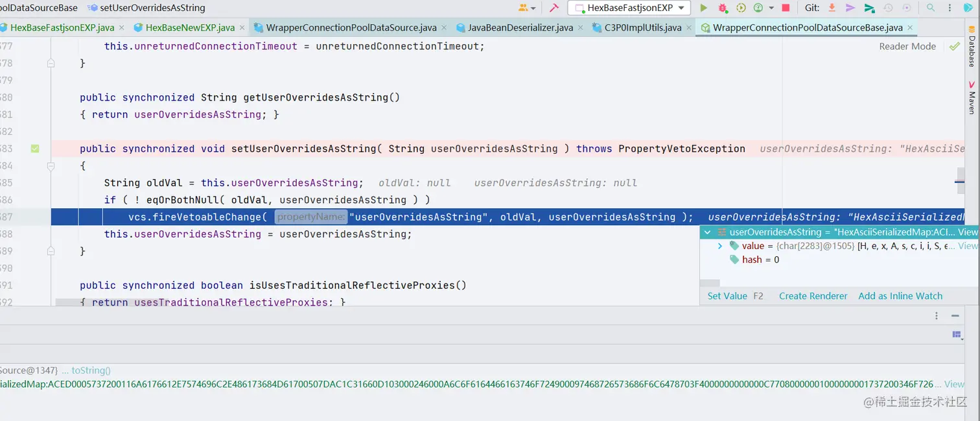Open Search Everywhere magnifier icon
Viewport: 980px width, 421px height.
tap(931, 8)
